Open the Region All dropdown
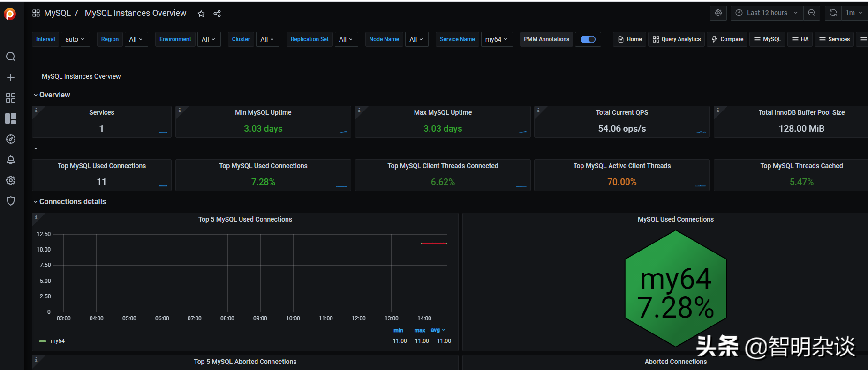The height and width of the screenshot is (370, 868). point(136,39)
